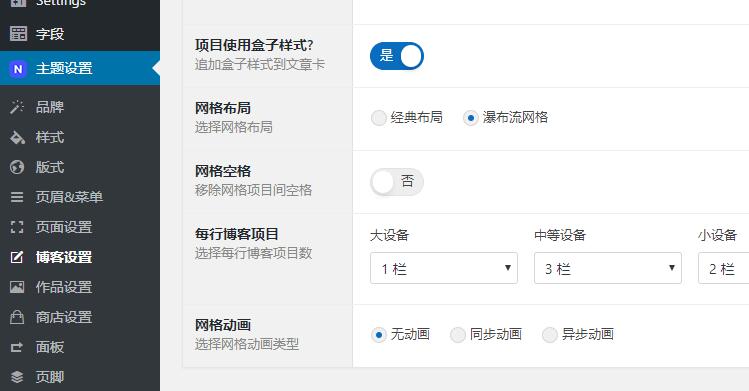Click the 字段 table icon
This screenshot has width=749, height=391.
coord(18,33)
